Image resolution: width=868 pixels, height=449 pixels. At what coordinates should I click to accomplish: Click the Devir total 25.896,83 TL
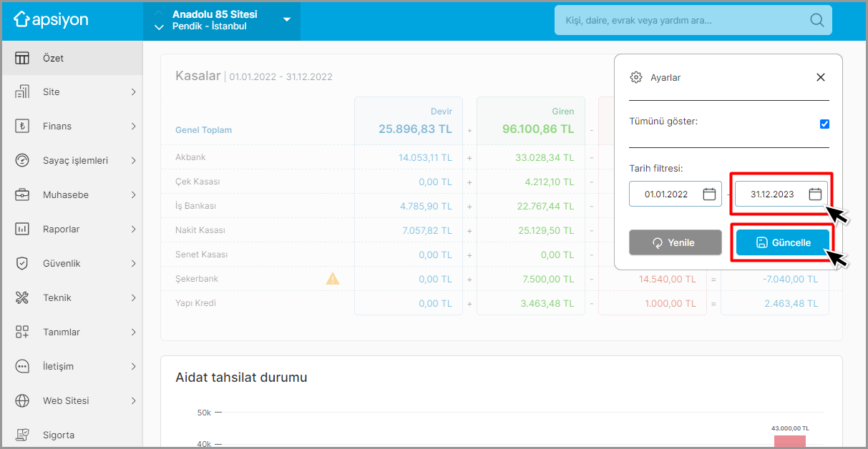[415, 129]
